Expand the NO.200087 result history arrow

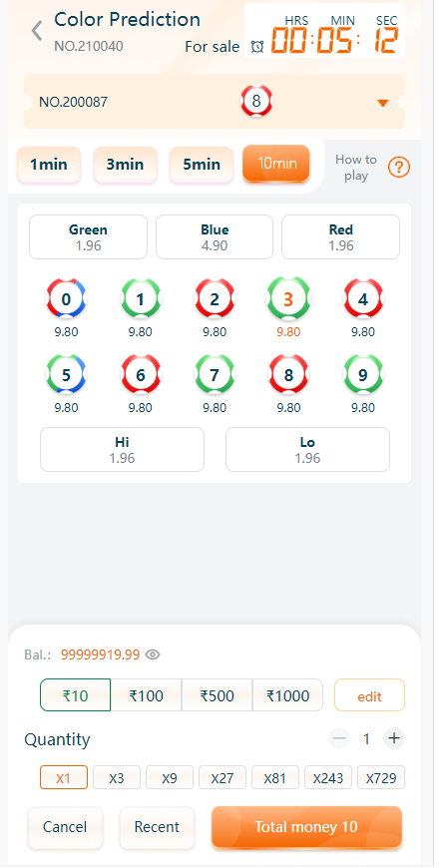tap(383, 103)
